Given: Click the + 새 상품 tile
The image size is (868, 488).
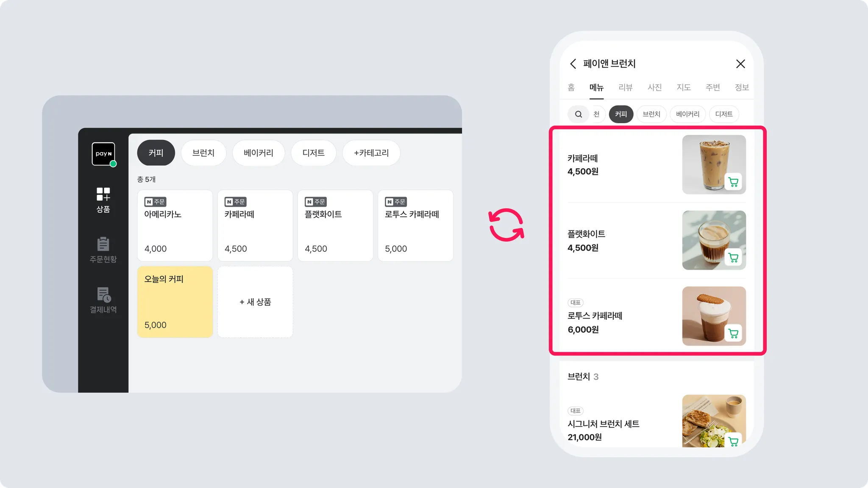Looking at the screenshot, I should [255, 302].
